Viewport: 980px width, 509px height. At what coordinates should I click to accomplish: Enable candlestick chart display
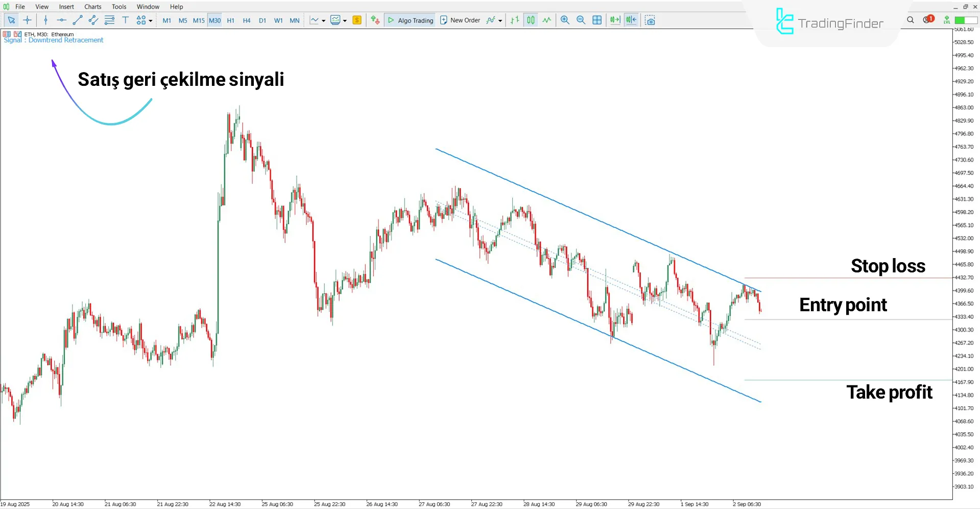click(531, 20)
